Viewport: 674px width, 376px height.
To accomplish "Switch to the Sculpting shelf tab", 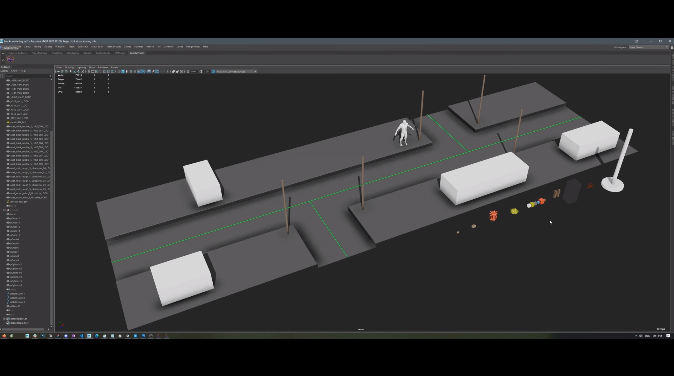I will 57,53.
